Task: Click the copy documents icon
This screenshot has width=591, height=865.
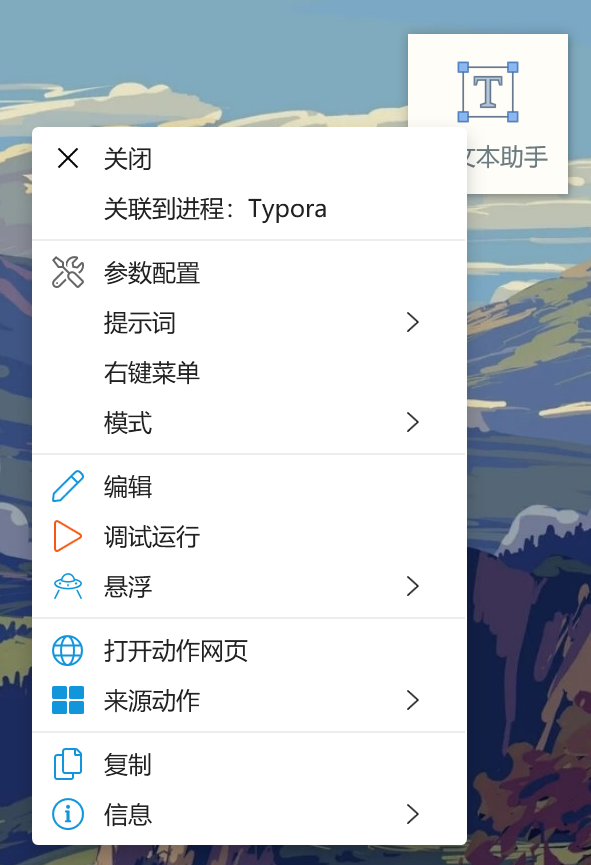Action: pyautogui.click(x=68, y=764)
